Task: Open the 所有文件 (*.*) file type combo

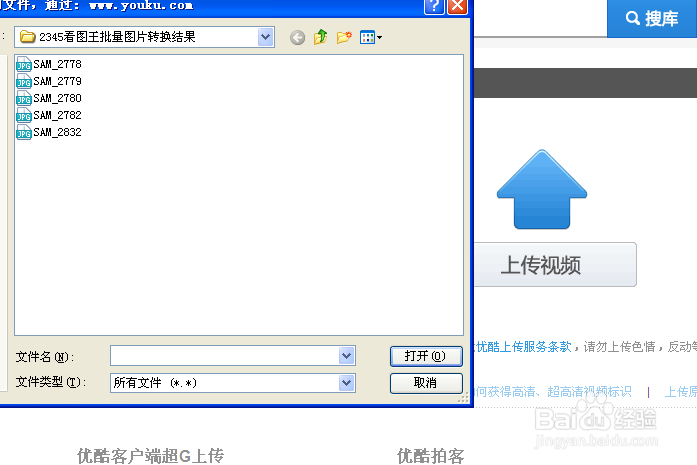Action: pyautogui.click(x=232, y=383)
